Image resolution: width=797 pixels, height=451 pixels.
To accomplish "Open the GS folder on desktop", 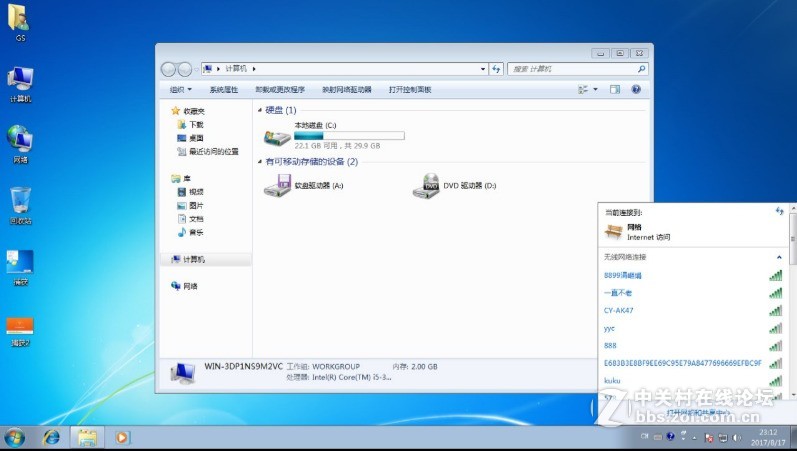I will click(20, 22).
